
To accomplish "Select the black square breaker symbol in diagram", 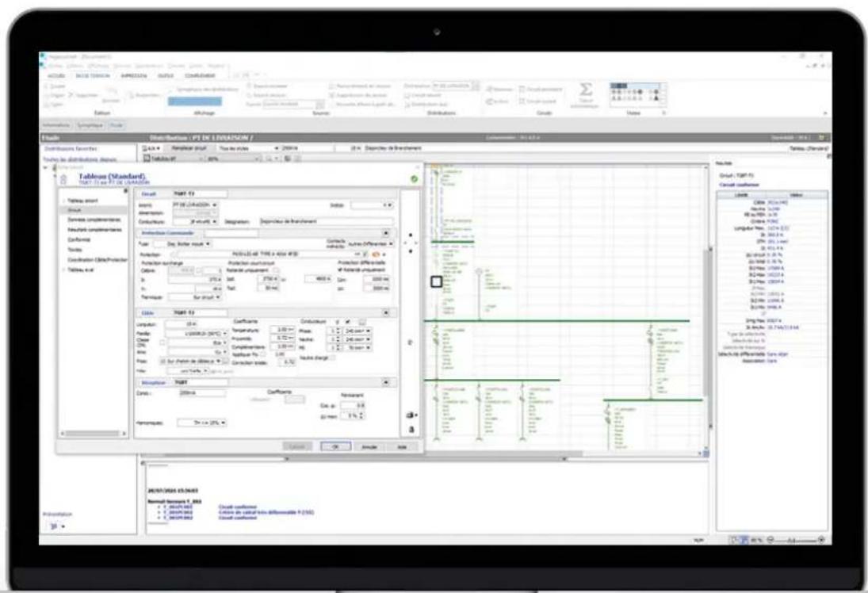I will 436,281.
